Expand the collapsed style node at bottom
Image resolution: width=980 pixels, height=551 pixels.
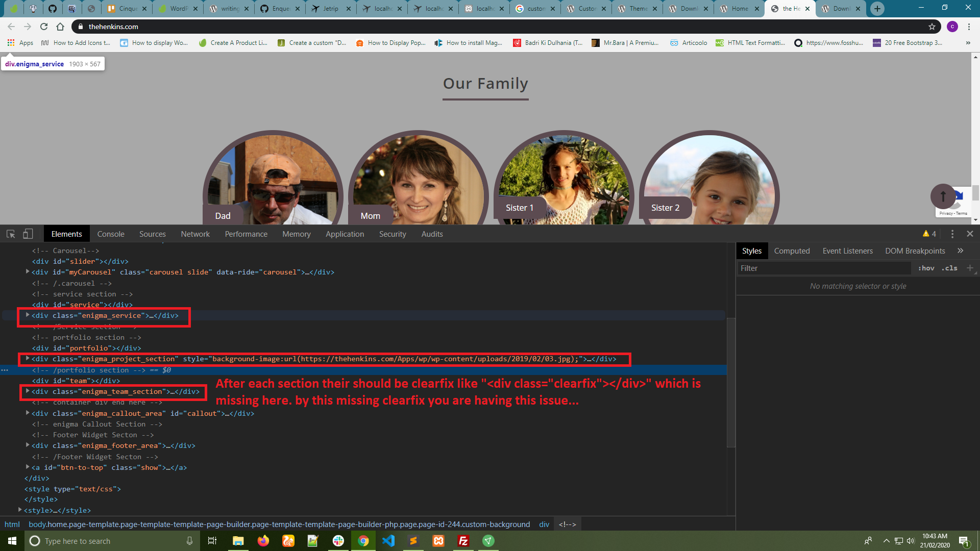pyautogui.click(x=20, y=510)
